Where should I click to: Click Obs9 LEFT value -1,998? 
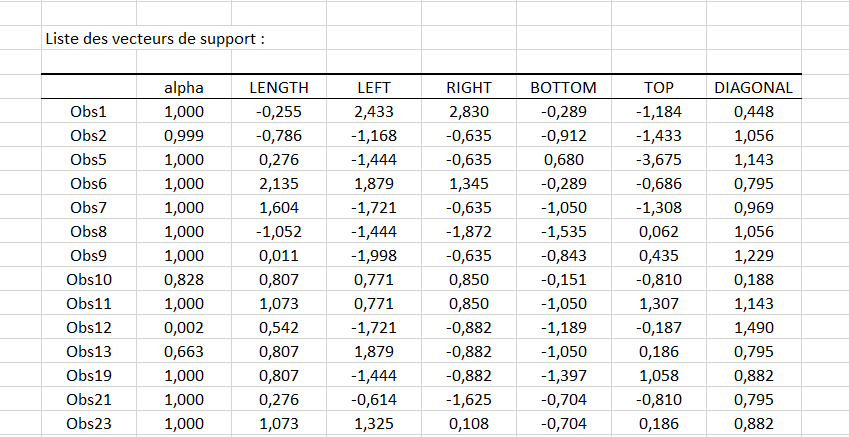click(x=374, y=255)
